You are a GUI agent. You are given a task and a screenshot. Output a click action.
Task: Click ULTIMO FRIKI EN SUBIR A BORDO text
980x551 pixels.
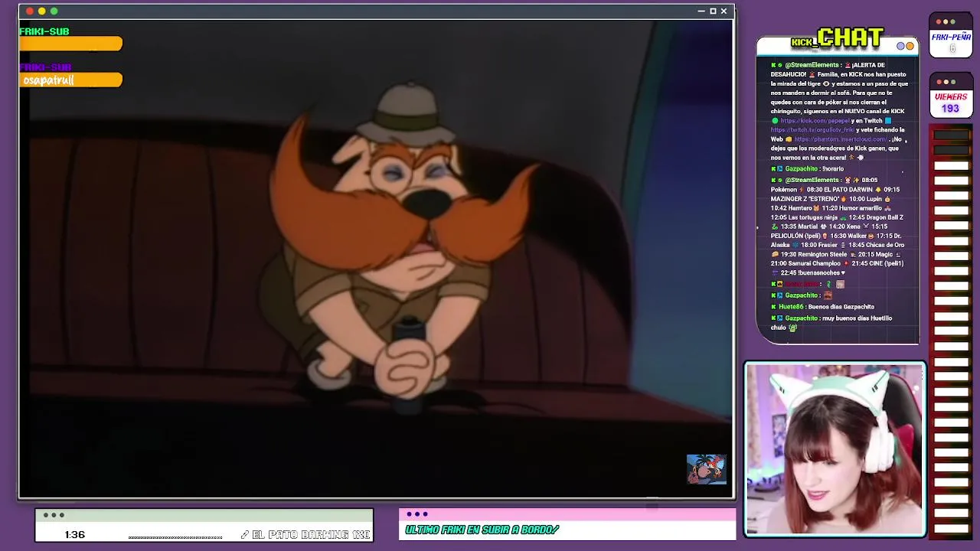[x=482, y=530]
